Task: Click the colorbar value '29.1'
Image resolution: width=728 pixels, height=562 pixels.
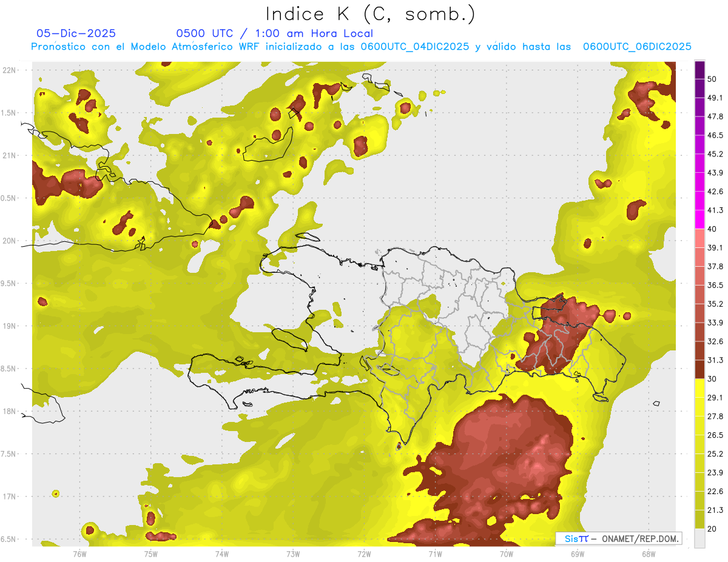Action: (x=715, y=398)
